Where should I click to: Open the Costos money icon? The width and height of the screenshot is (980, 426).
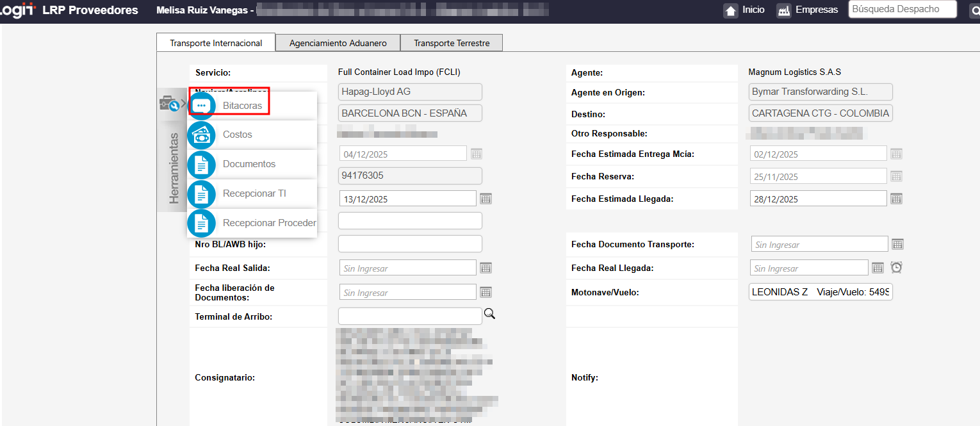click(202, 135)
